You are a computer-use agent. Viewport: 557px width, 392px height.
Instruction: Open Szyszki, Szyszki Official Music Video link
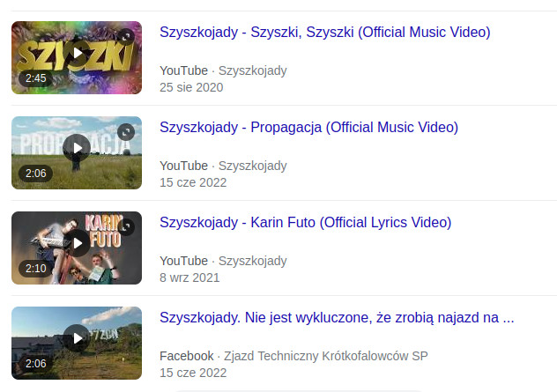coord(325,33)
